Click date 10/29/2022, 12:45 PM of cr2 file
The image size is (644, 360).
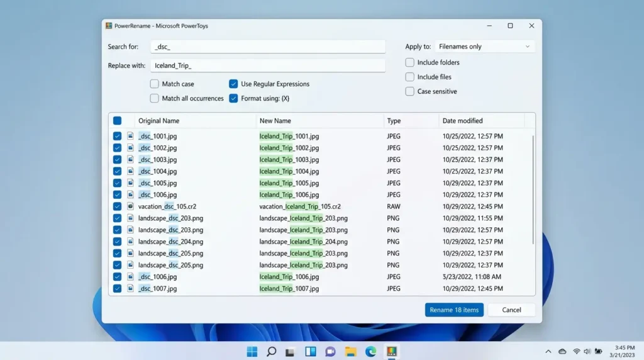coord(473,206)
